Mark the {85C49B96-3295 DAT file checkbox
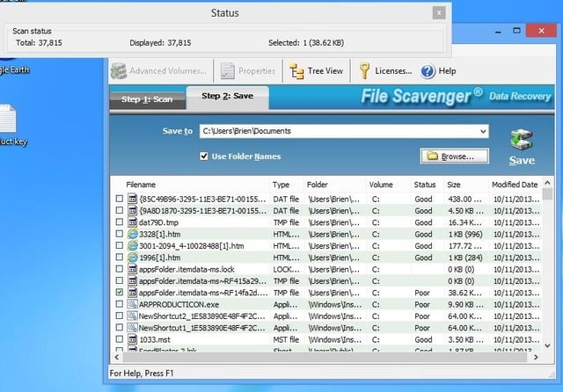The image size is (563, 392). tap(120, 199)
